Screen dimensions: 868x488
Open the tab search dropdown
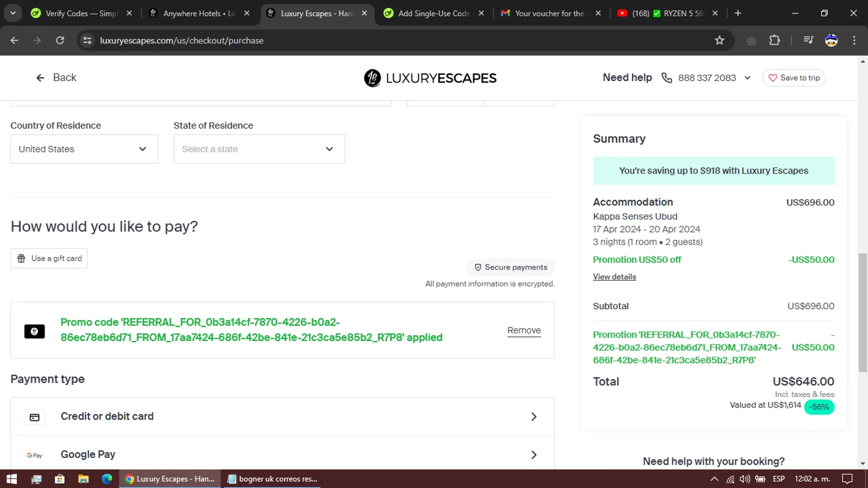[13, 13]
